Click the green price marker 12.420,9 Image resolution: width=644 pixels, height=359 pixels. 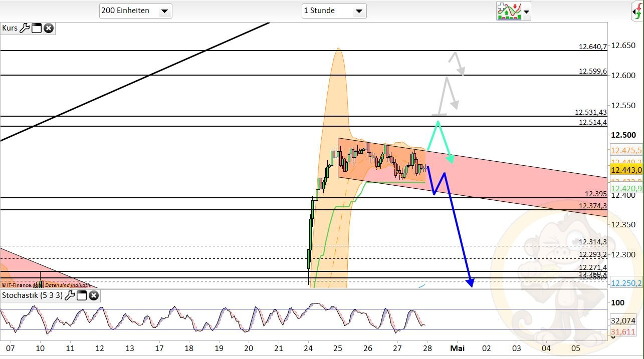625,188
